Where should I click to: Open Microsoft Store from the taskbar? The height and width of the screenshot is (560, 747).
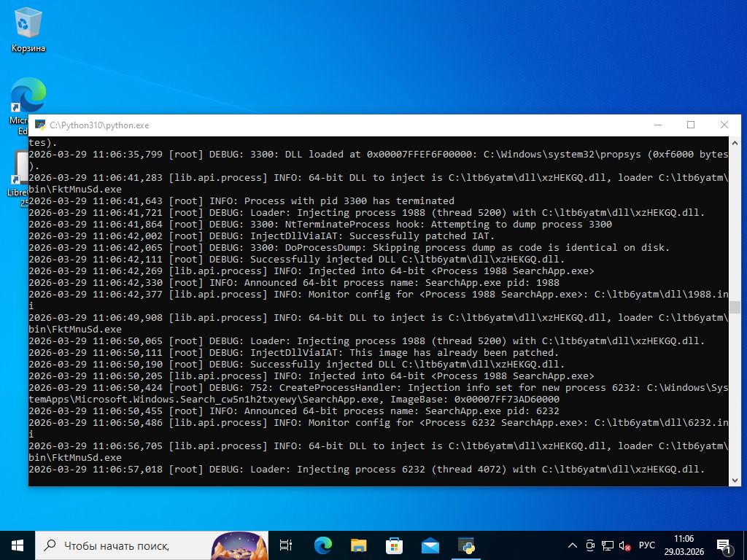394,545
